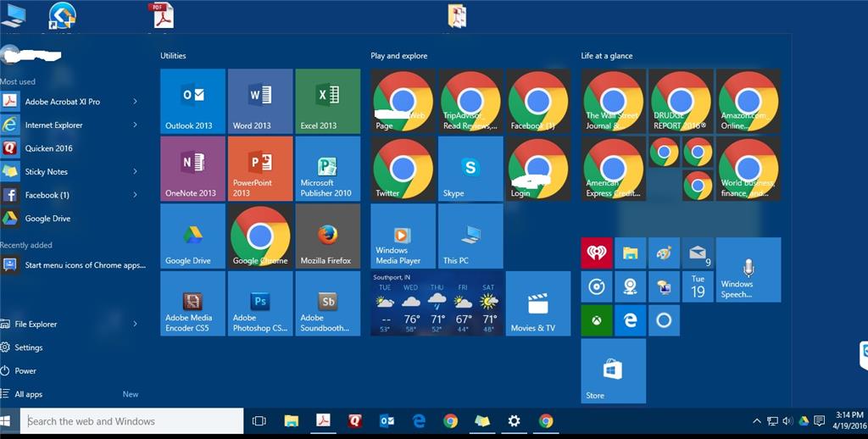Image resolution: width=868 pixels, height=439 pixels.
Task: Open the Amazon.com Online tile
Action: pos(748,102)
